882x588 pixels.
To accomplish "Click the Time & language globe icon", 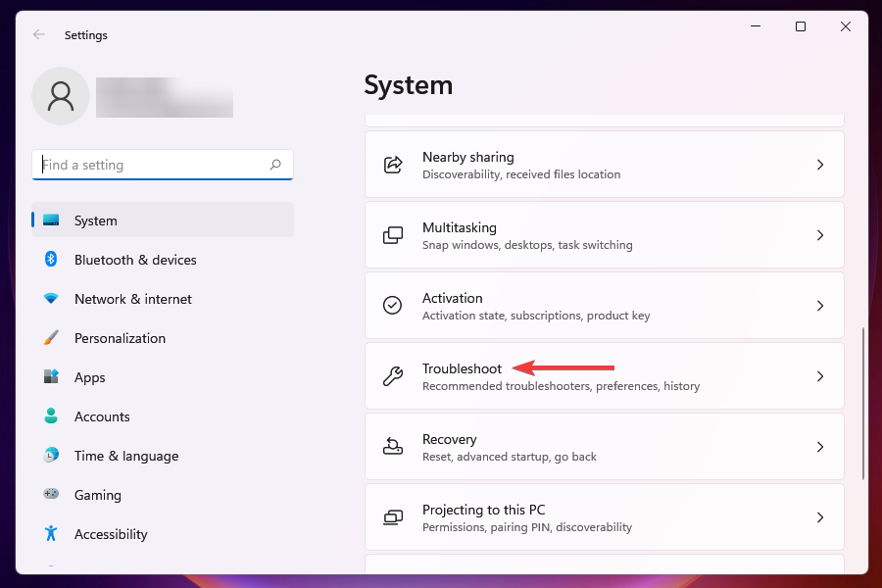I will [x=51, y=455].
